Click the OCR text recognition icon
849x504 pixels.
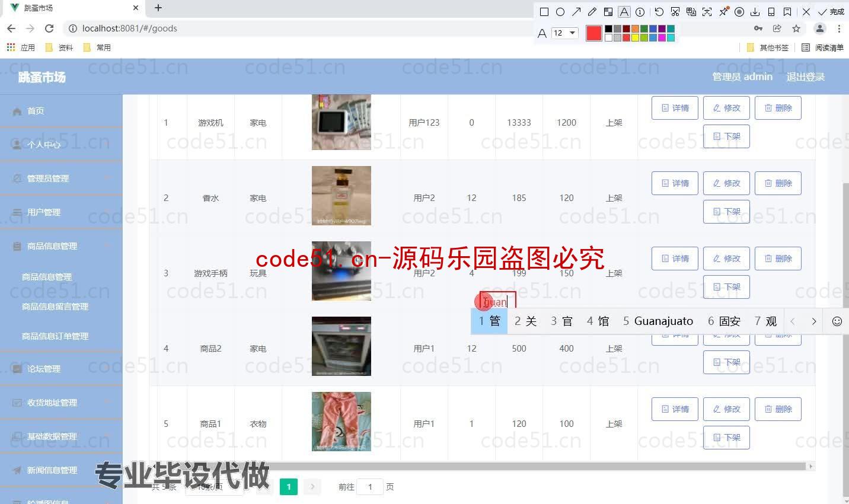click(707, 12)
